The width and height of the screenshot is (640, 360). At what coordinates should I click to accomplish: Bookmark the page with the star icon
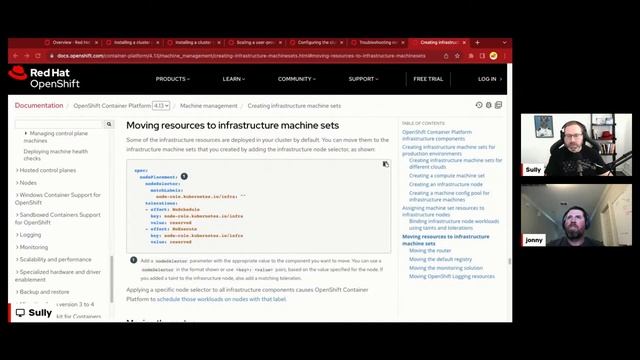(458, 56)
